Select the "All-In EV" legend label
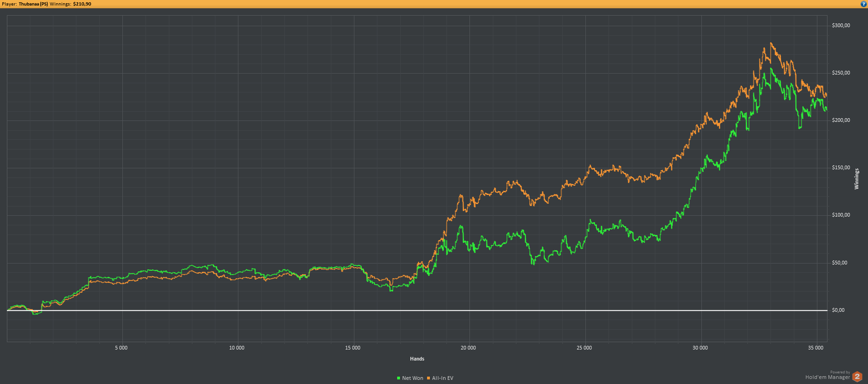This screenshot has height=384, width=868. [x=443, y=378]
